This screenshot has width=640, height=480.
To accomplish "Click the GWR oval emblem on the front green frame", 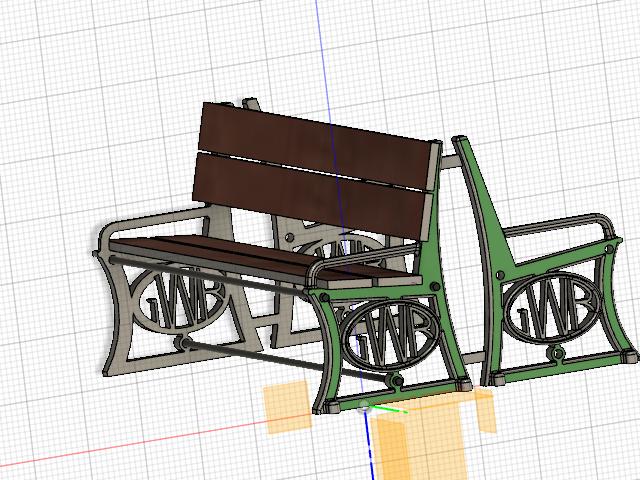I will (x=391, y=335).
